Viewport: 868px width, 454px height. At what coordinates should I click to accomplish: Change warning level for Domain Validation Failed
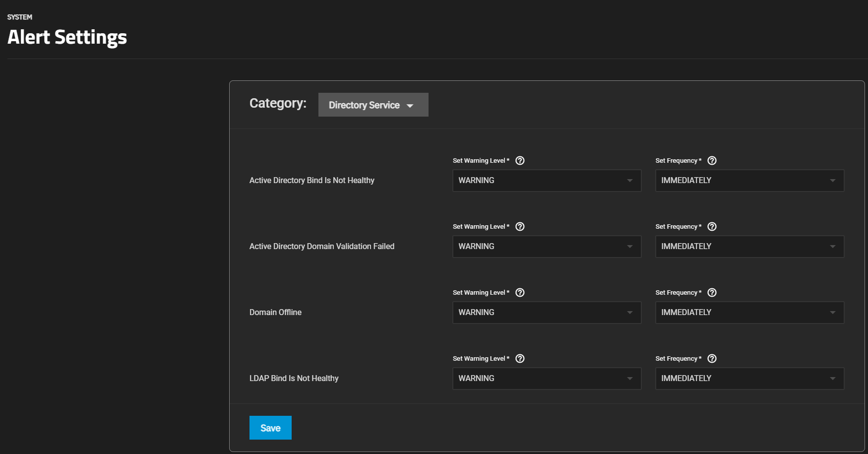point(547,247)
